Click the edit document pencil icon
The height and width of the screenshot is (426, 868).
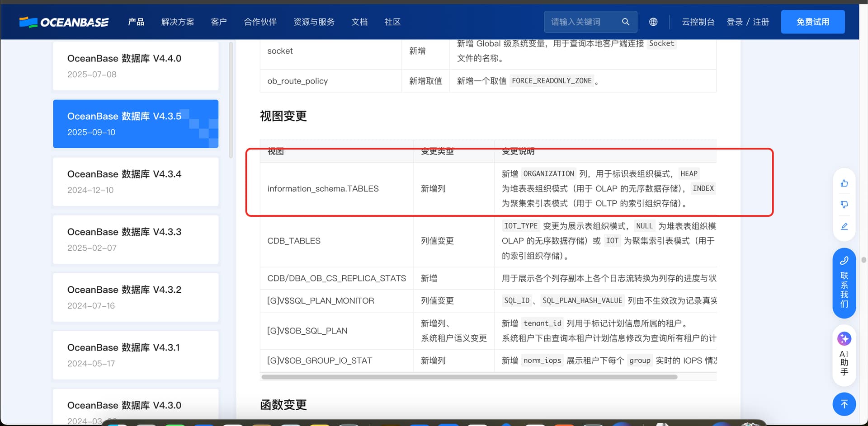click(x=844, y=226)
